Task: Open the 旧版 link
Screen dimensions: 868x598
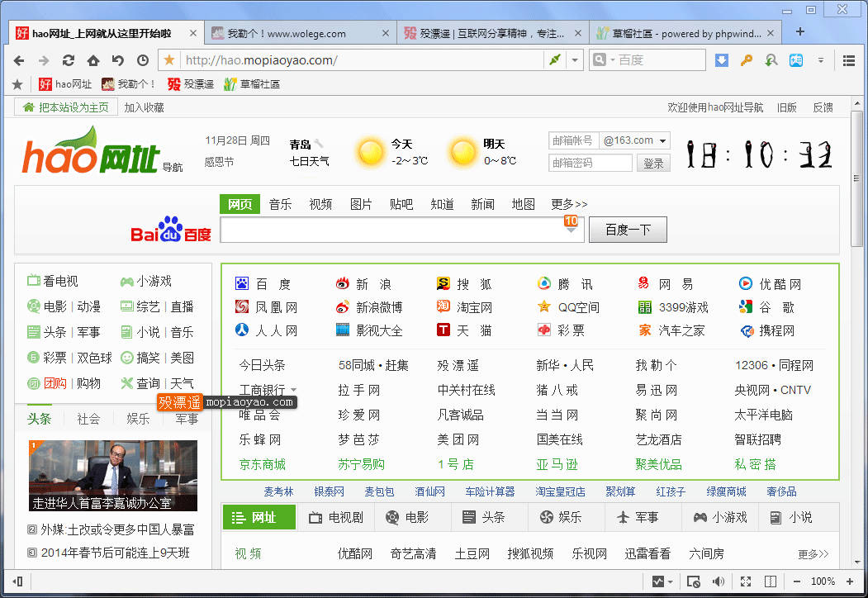Action: (x=786, y=107)
